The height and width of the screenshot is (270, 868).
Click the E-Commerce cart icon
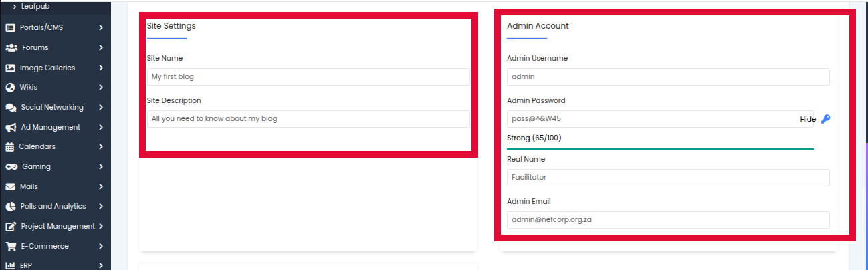point(11,246)
